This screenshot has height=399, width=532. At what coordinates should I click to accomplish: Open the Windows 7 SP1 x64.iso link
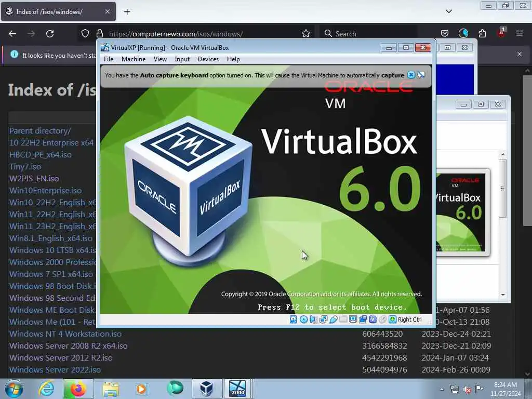[x=51, y=274]
